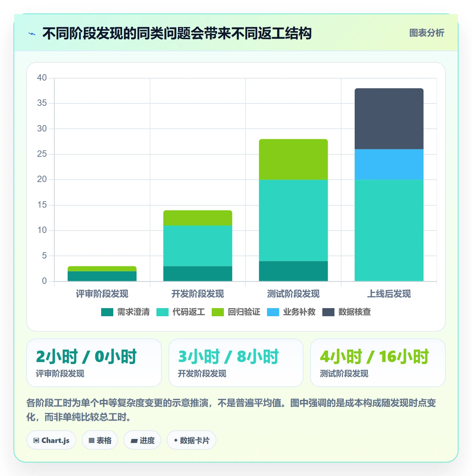This screenshot has height=476, width=472.
Task: Select the 4小时 / 16小时 stat card
Action: point(378,363)
